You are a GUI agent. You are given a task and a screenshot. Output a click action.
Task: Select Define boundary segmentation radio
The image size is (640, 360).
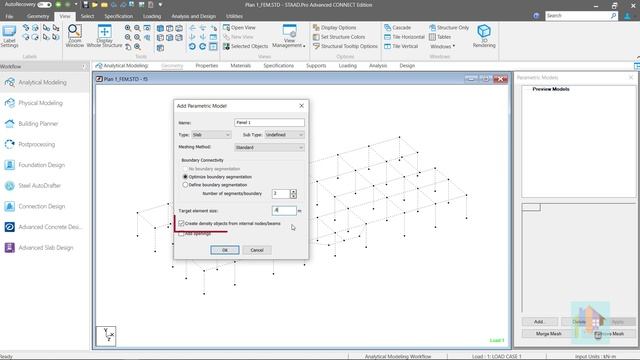[185, 185]
